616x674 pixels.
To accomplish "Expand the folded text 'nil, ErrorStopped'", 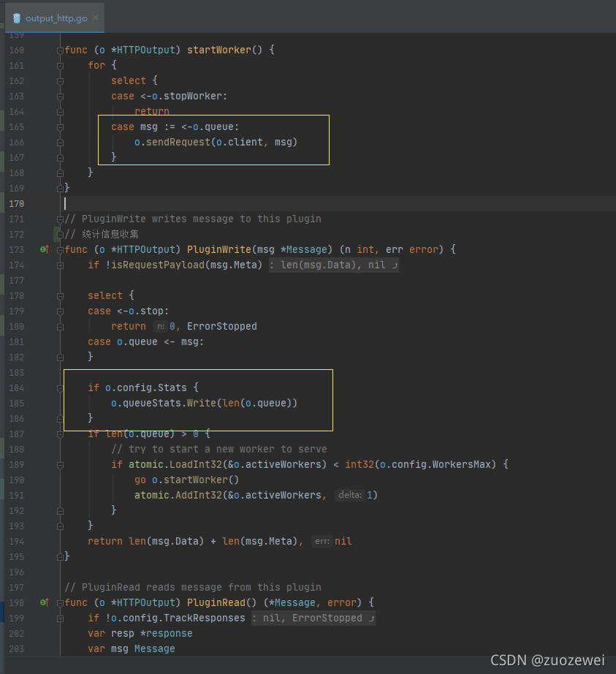I will point(313,618).
